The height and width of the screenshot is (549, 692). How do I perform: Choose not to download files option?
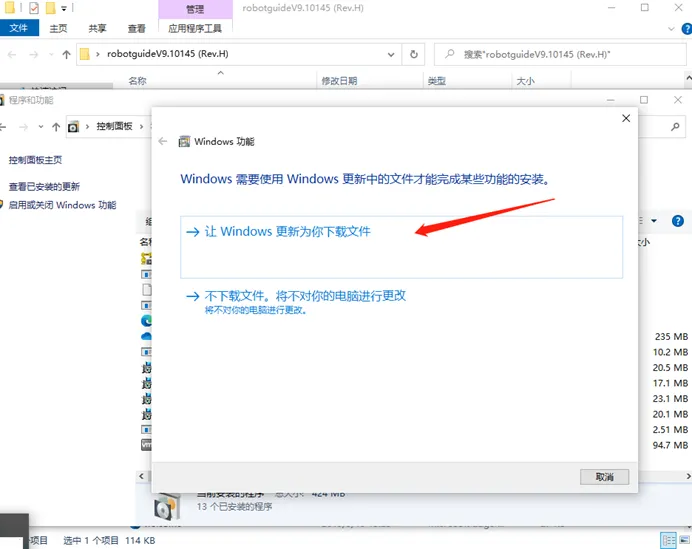pyautogui.click(x=296, y=301)
